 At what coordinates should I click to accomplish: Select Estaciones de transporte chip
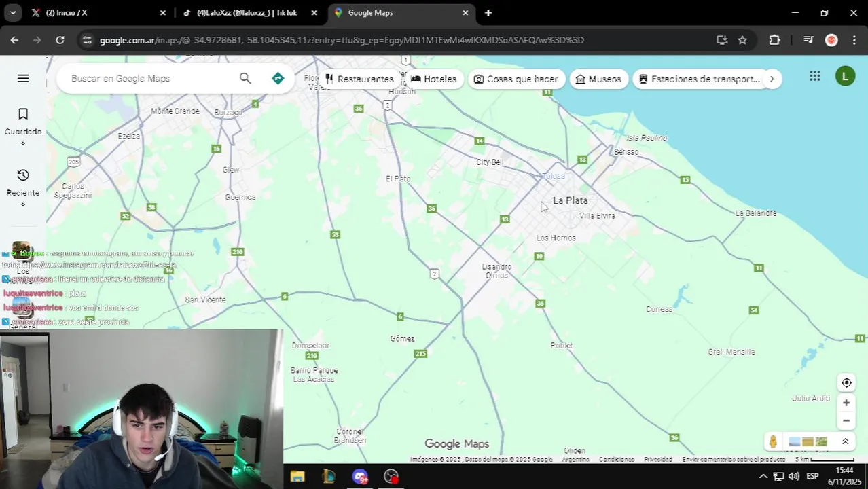tap(699, 79)
